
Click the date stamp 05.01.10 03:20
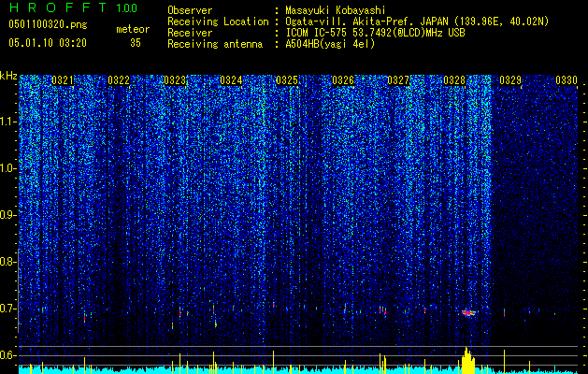48,43
